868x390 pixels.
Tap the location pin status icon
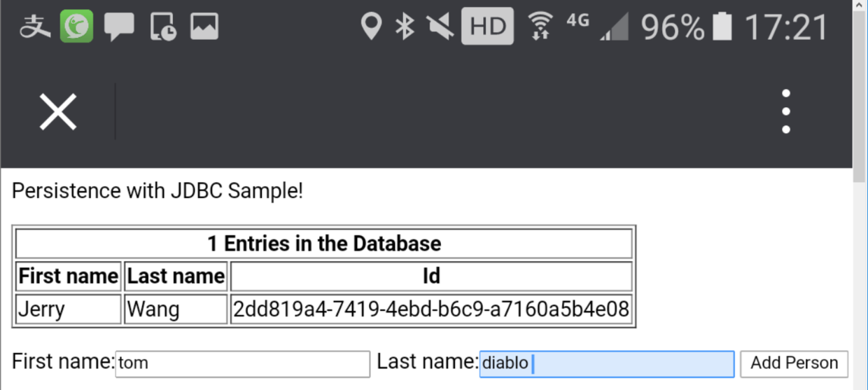coord(371,27)
